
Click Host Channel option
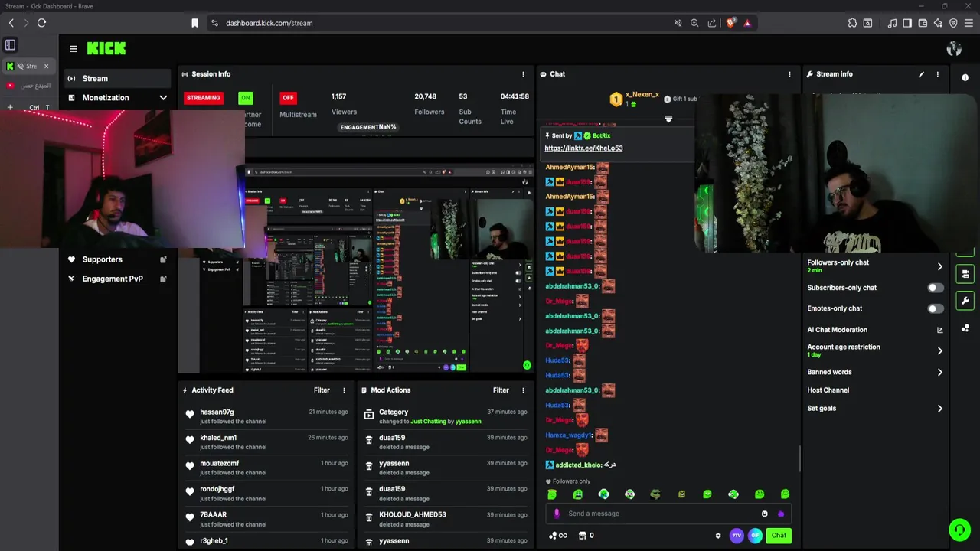click(x=828, y=390)
